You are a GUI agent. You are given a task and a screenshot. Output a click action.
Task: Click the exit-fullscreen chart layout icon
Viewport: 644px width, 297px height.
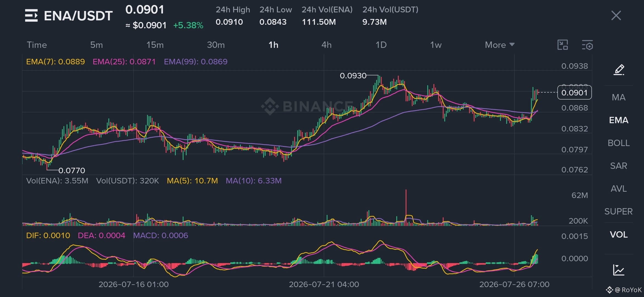coord(563,45)
